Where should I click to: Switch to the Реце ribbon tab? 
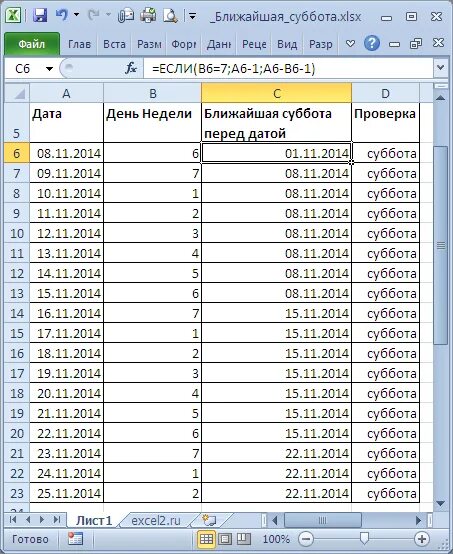(254, 44)
